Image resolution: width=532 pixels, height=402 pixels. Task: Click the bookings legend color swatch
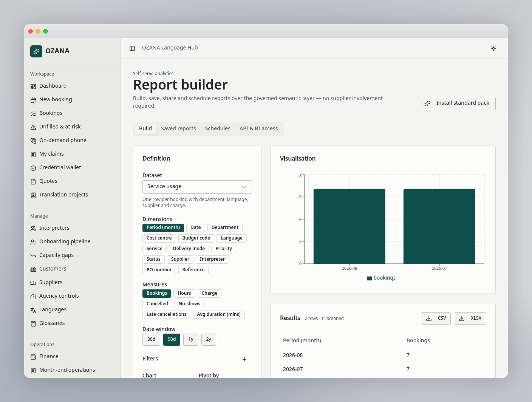click(x=370, y=278)
